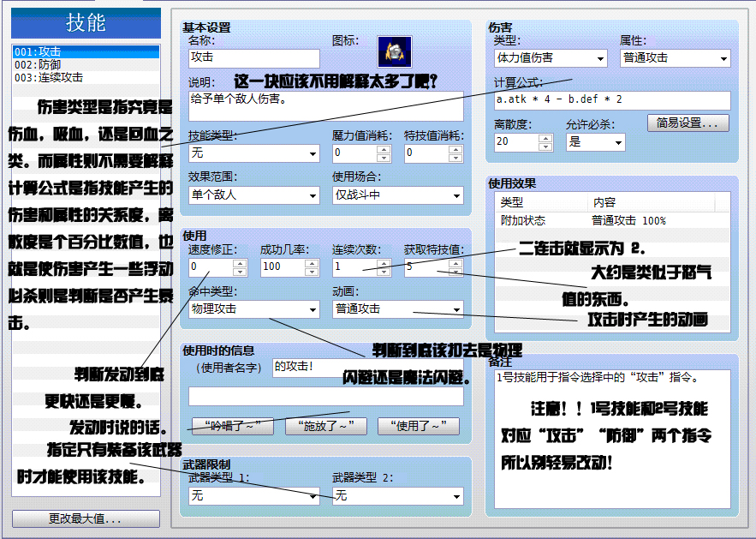Open the 使用场合 dropdown showing 仅战斗中
Screen dimensions: 756x539
point(398,195)
